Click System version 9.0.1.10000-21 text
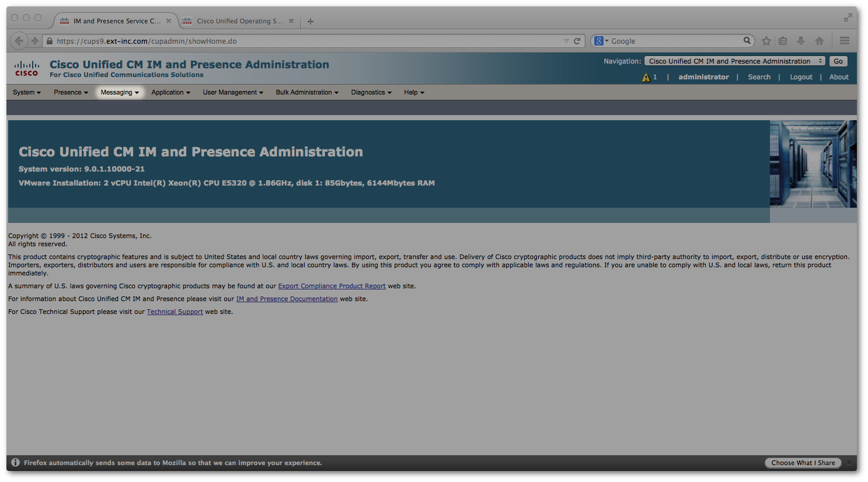The height and width of the screenshot is (482, 868). (x=82, y=169)
